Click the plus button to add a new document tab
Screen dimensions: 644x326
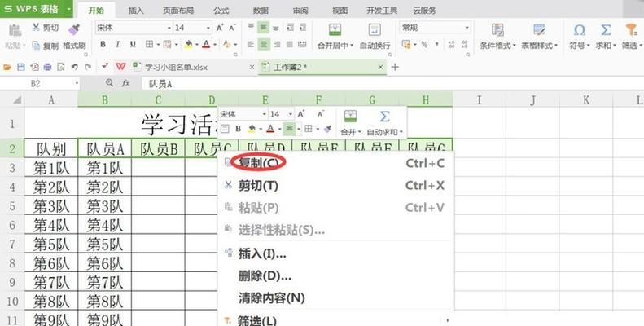point(395,67)
